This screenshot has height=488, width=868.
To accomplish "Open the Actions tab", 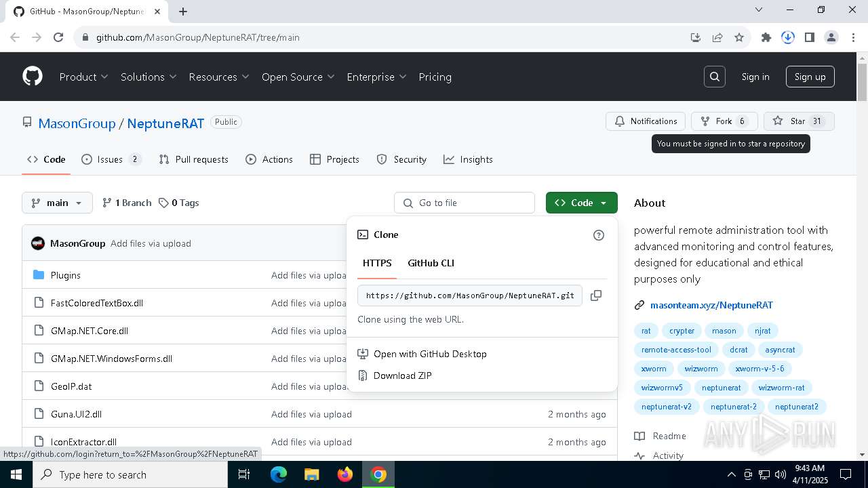I will coord(269,159).
